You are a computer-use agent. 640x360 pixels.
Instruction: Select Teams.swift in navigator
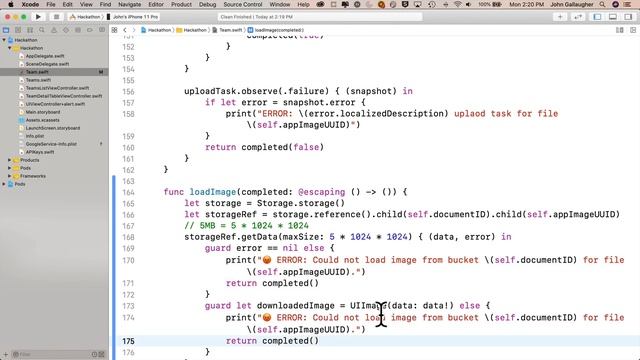[x=38, y=80]
